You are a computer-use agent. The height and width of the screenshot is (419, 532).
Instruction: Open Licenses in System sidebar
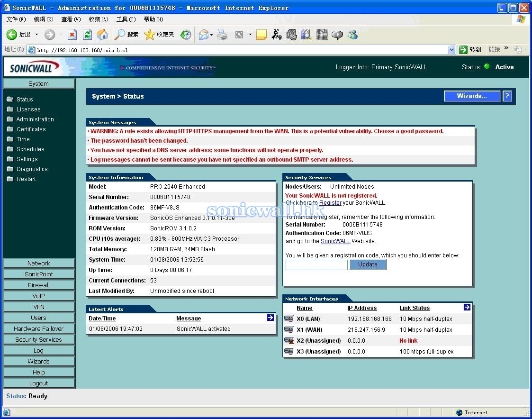[x=28, y=109]
